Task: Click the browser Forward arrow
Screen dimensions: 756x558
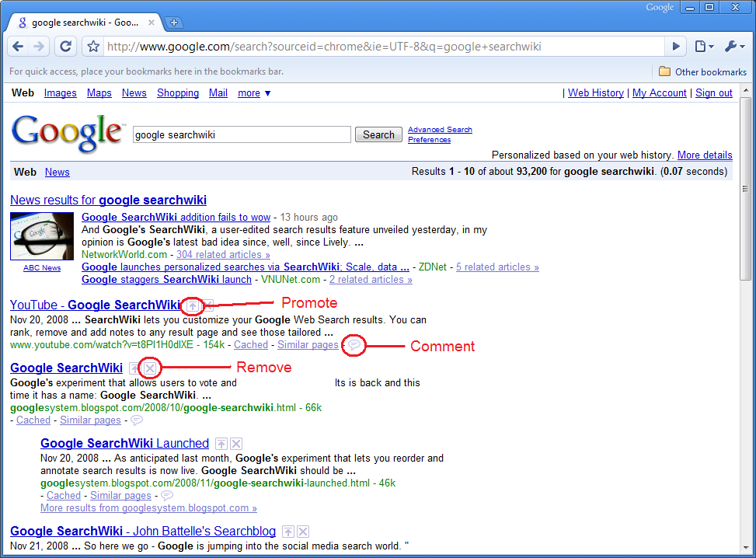Action: [39, 47]
